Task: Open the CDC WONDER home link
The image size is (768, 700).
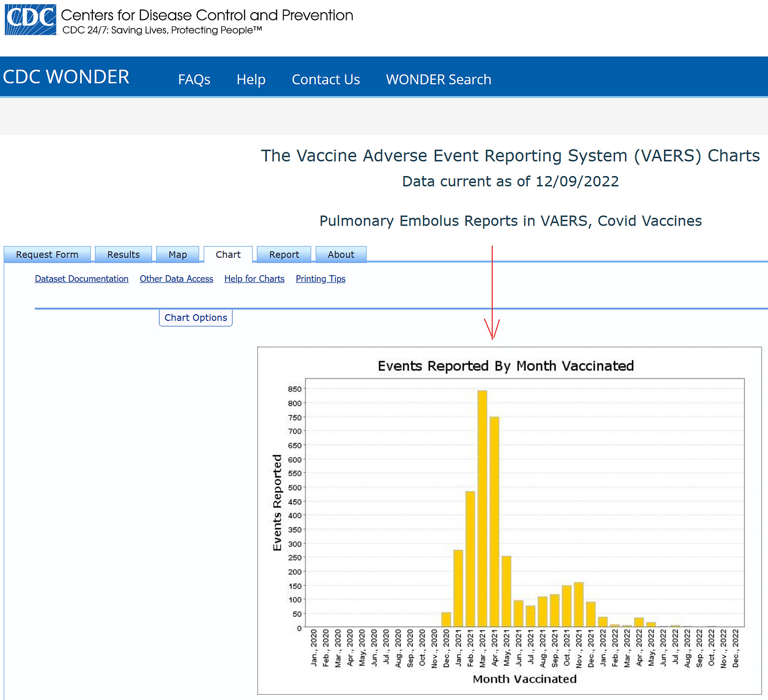Action: [x=66, y=77]
